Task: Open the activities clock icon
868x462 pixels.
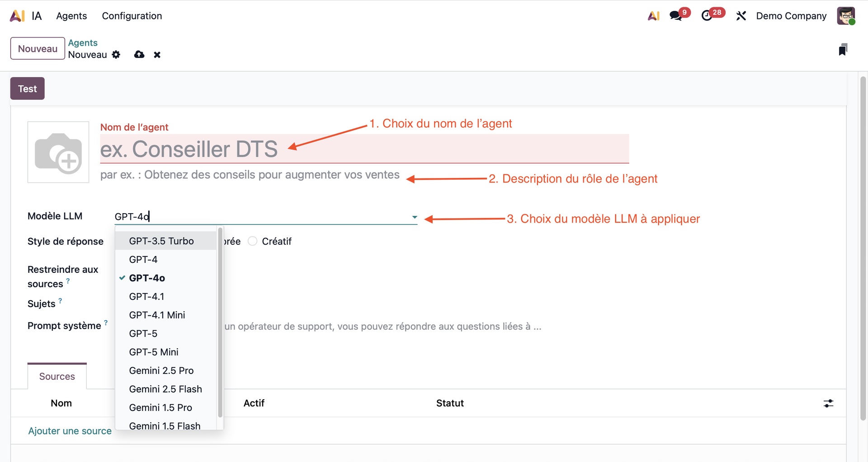Action: [707, 16]
